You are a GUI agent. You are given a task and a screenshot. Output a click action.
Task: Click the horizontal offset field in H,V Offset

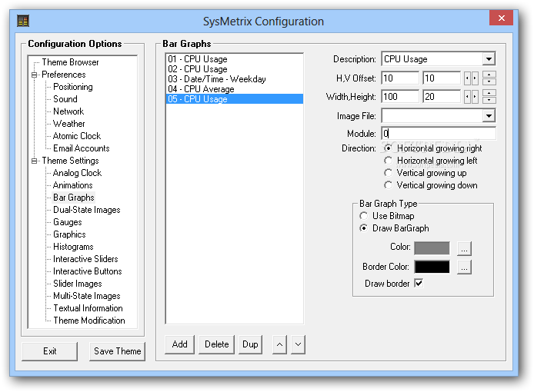(x=400, y=78)
